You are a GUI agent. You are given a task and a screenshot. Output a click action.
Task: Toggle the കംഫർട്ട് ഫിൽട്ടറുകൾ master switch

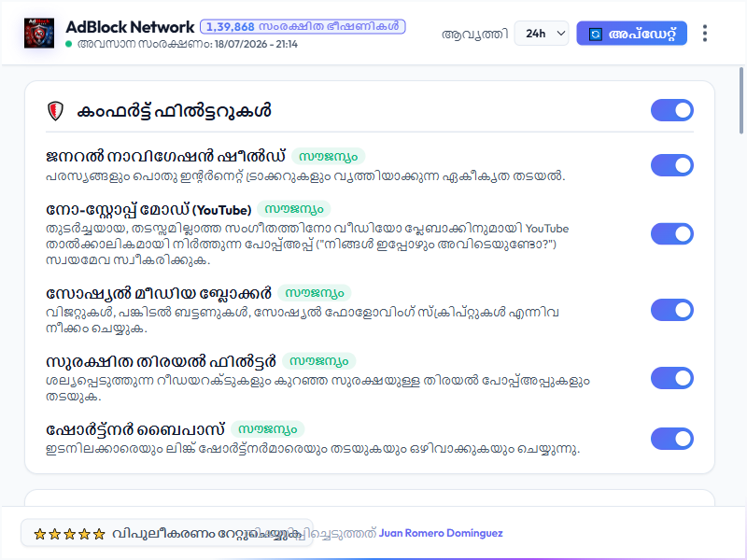click(x=671, y=110)
